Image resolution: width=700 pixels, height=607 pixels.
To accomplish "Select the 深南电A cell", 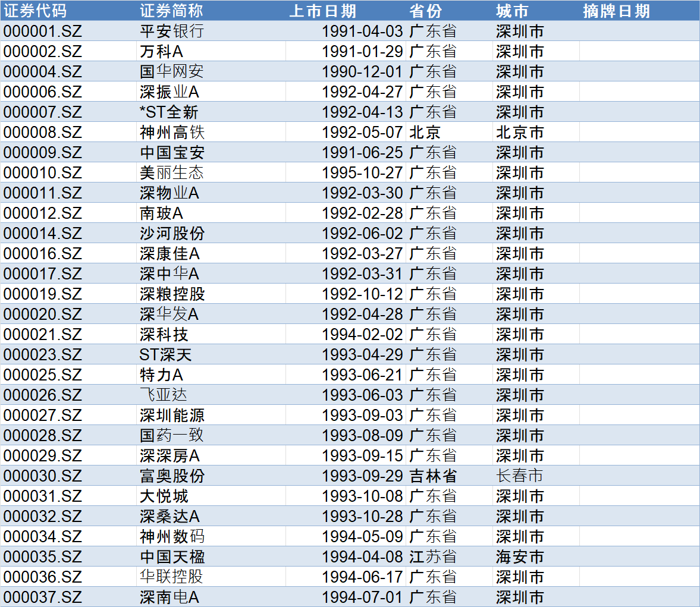I will tap(211, 597).
